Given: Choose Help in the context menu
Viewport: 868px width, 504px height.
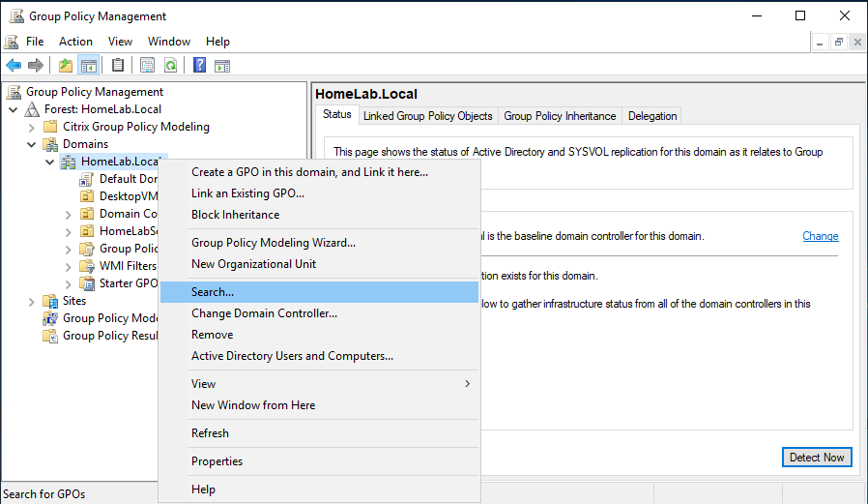Looking at the screenshot, I should pos(319,489).
